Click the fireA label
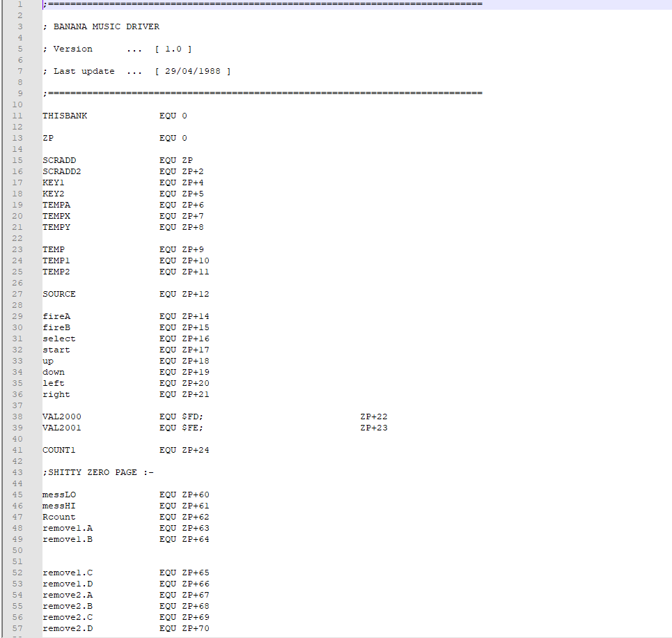Screen dimensions: 672x638 pyautogui.click(x=56, y=316)
